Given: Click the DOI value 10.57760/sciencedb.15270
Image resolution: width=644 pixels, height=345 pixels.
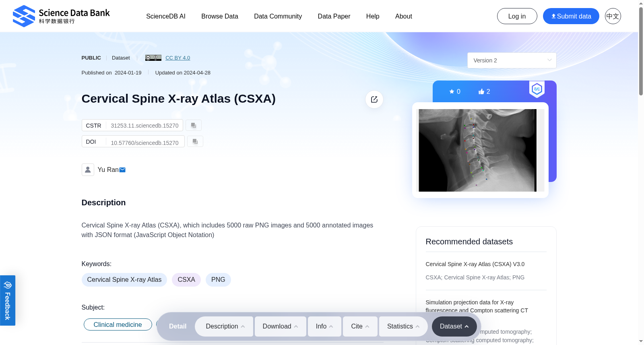Looking at the screenshot, I should click(145, 143).
